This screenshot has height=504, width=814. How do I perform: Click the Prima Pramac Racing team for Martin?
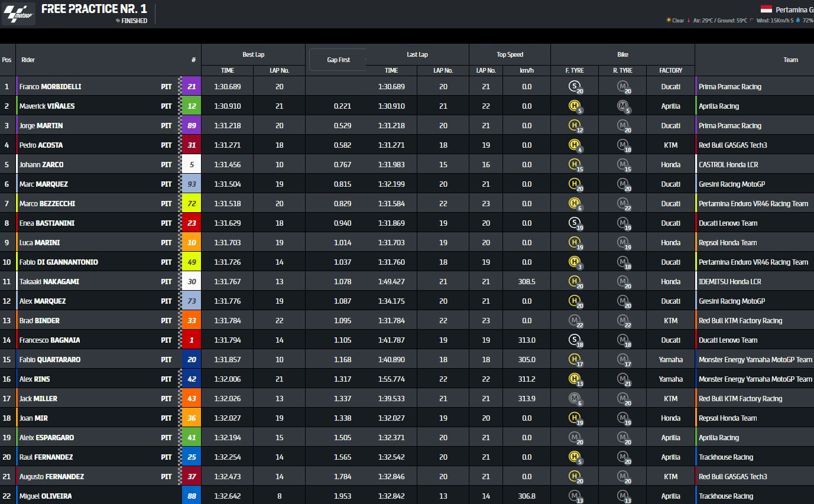[x=729, y=126]
